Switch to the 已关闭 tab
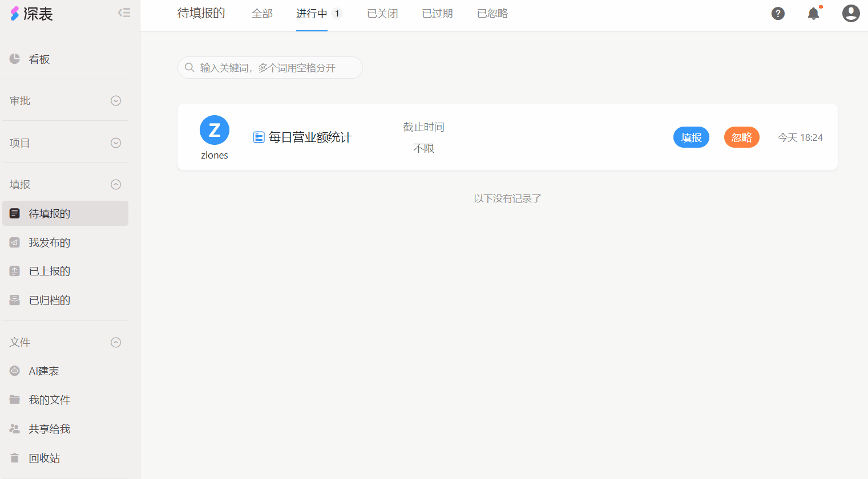The width and height of the screenshot is (868, 479). [382, 14]
